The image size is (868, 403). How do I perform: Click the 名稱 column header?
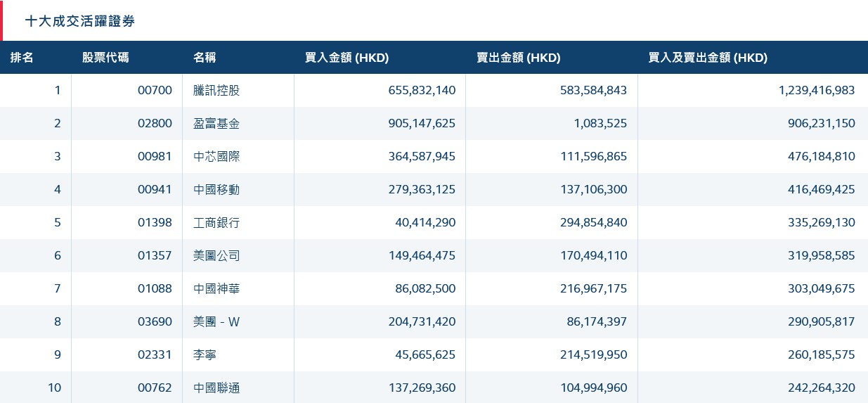click(x=205, y=58)
